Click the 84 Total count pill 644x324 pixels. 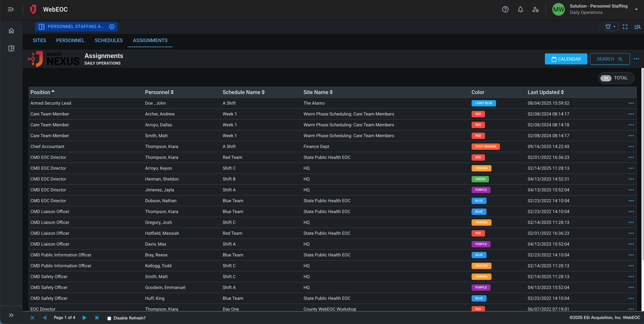(616, 78)
